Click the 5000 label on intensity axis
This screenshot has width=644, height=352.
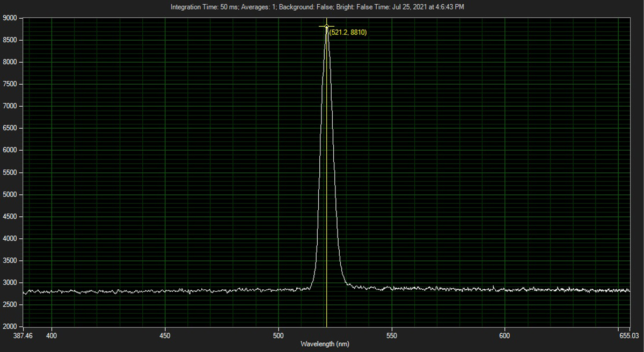[10, 195]
